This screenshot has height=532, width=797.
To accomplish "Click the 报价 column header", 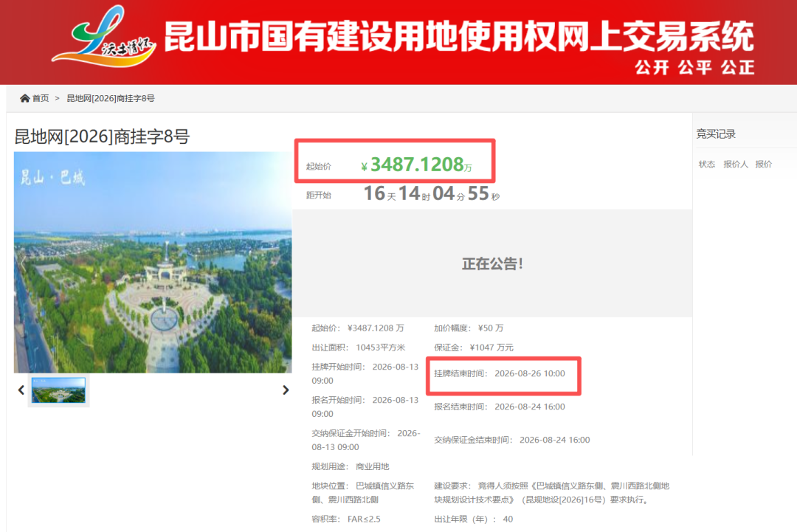I will (764, 164).
